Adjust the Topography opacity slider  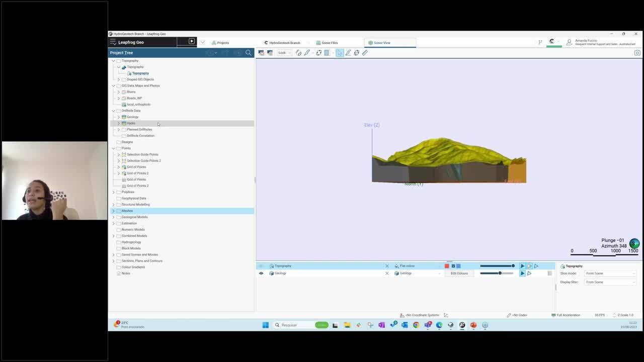(497, 266)
